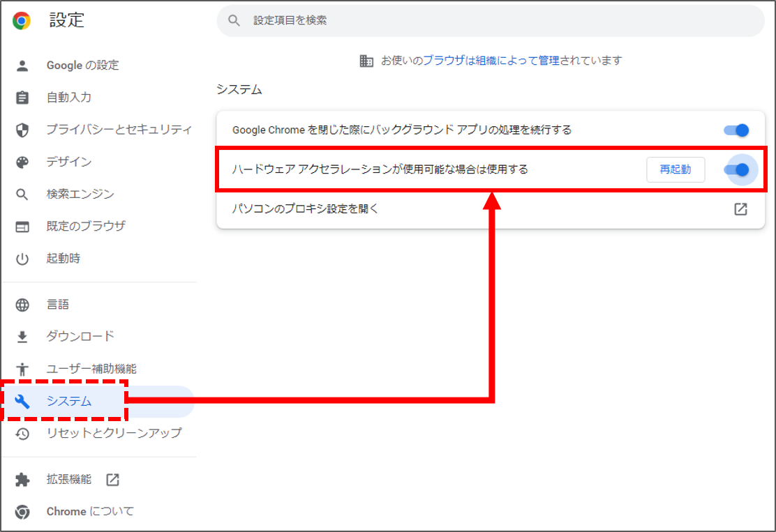The image size is (776, 532).
Task: Click the 拡張機能 puzzle piece icon
Action: click(x=23, y=479)
